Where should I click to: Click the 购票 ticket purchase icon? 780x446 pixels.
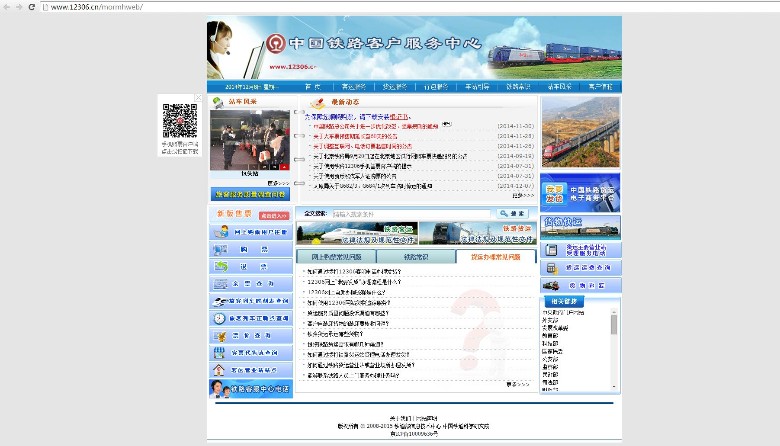(220, 249)
